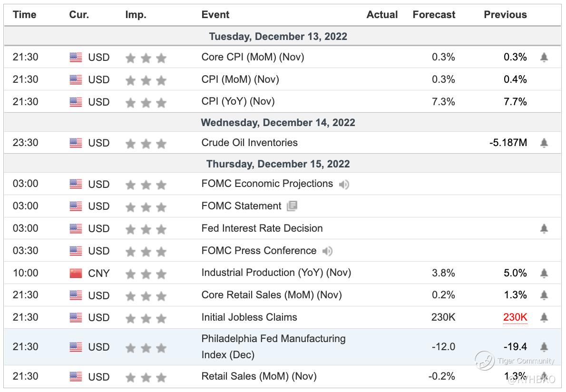
Task: Click the Time column header
Action: pyautogui.click(x=25, y=15)
